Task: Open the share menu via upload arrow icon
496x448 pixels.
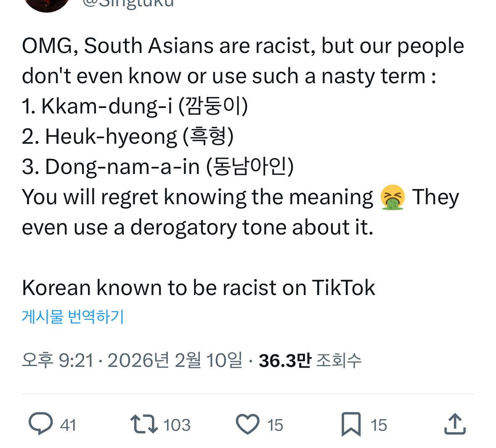Action: [x=455, y=424]
